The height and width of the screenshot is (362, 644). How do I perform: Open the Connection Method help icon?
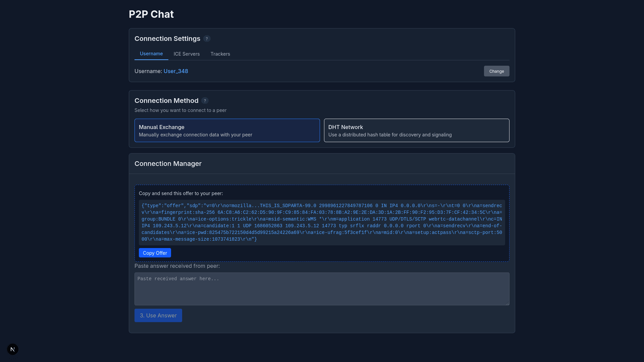[205, 101]
